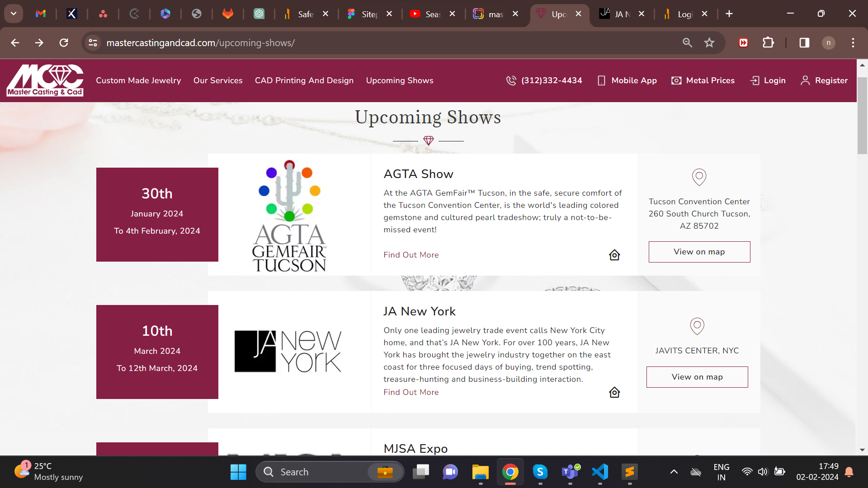Go forward in browser history

39,42
